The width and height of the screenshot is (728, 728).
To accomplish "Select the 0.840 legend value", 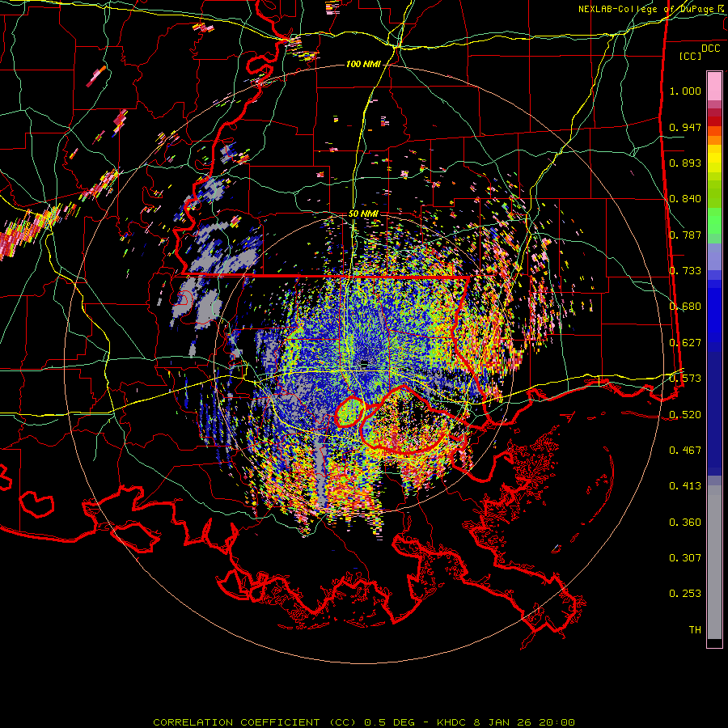I will click(x=685, y=199).
